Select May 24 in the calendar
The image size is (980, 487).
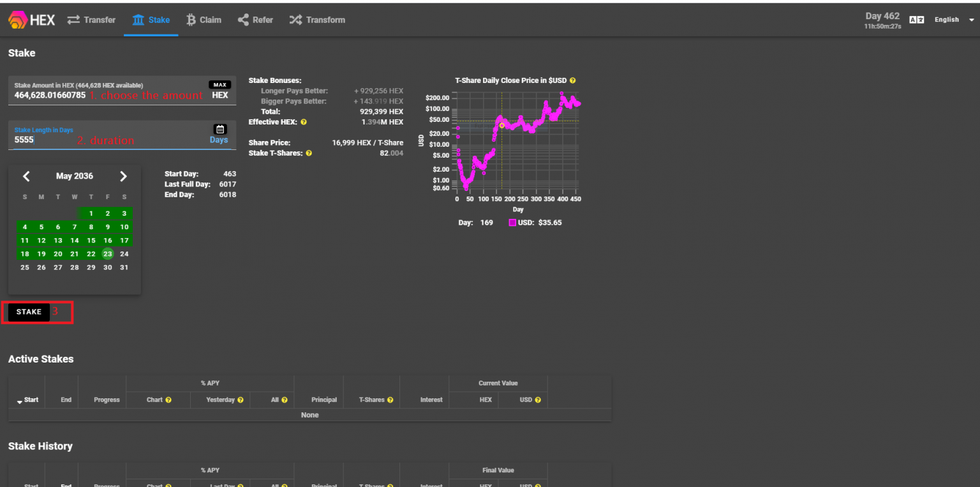point(124,253)
